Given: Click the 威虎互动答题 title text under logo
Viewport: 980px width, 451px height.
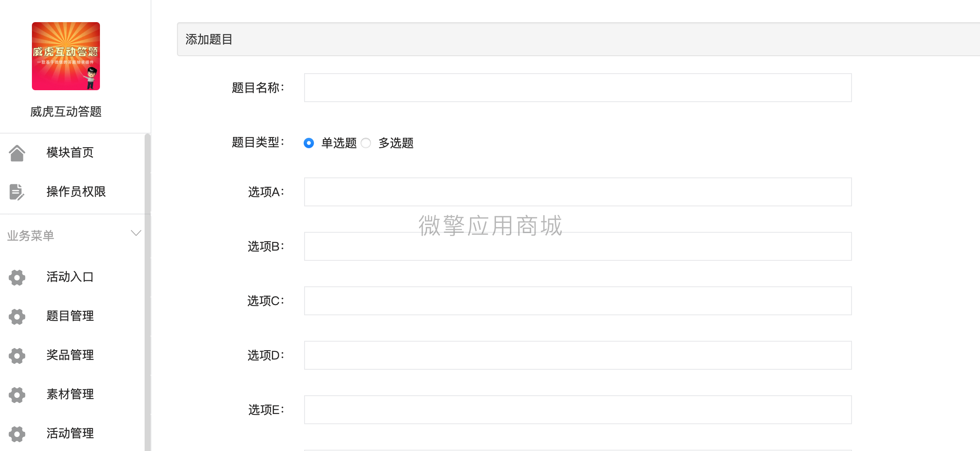Looking at the screenshot, I should [66, 111].
